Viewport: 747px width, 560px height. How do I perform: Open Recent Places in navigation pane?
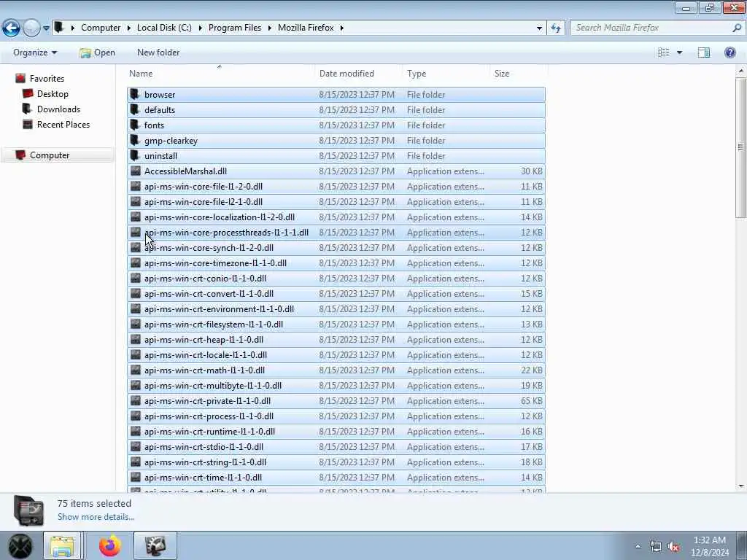tap(63, 124)
